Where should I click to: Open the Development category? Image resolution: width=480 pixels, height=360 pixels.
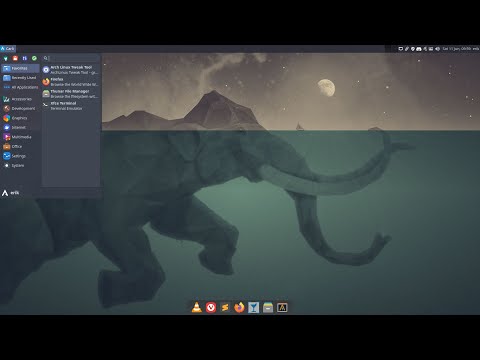point(20,109)
